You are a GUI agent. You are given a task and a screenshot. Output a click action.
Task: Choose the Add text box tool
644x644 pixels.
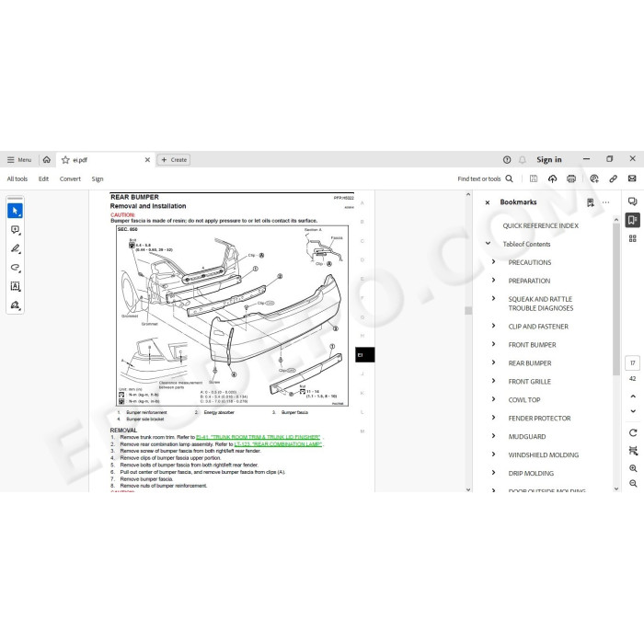click(x=16, y=286)
